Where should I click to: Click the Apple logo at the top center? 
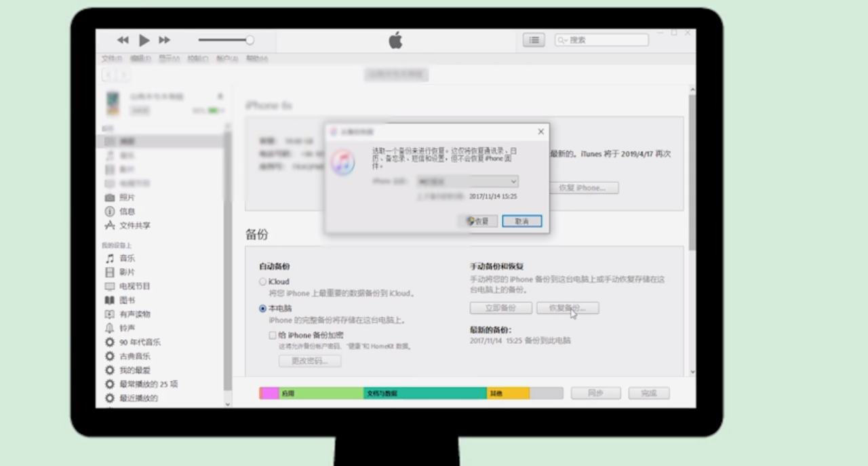pyautogui.click(x=395, y=40)
